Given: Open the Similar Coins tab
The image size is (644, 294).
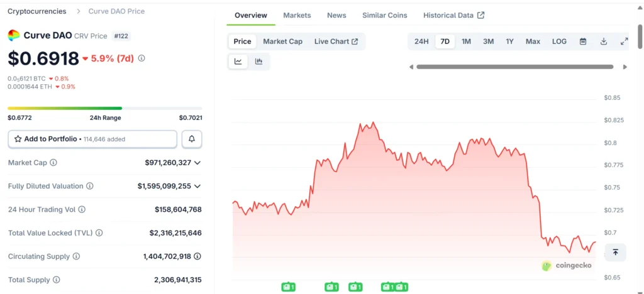Looking at the screenshot, I should pyautogui.click(x=385, y=15).
